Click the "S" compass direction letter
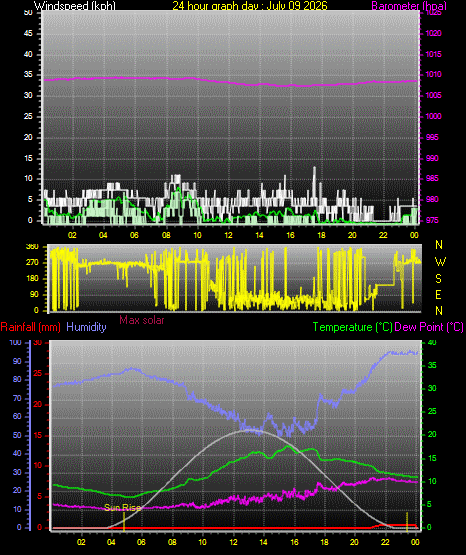 (x=438, y=279)
